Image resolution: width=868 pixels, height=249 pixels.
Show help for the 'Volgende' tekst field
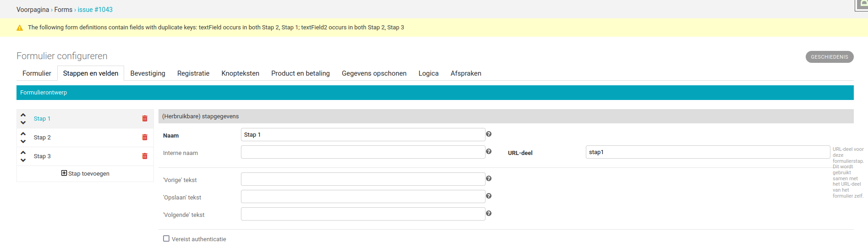point(489,213)
